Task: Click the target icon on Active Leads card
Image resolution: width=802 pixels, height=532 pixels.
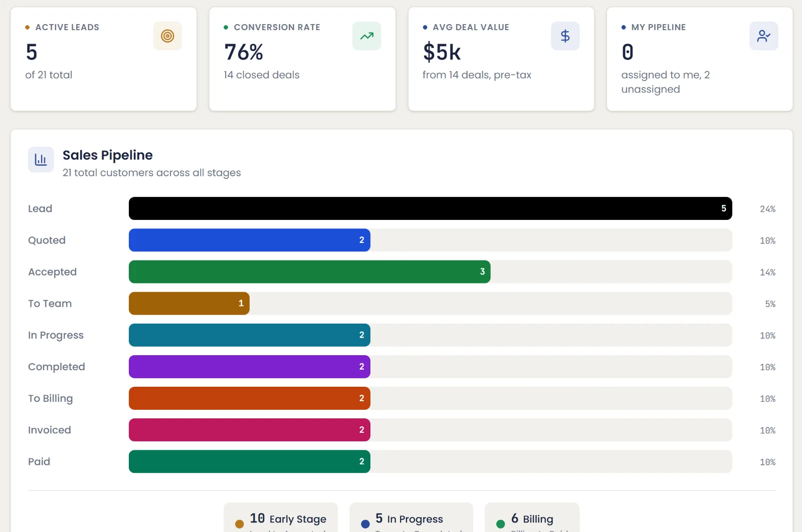Action: 167,36
